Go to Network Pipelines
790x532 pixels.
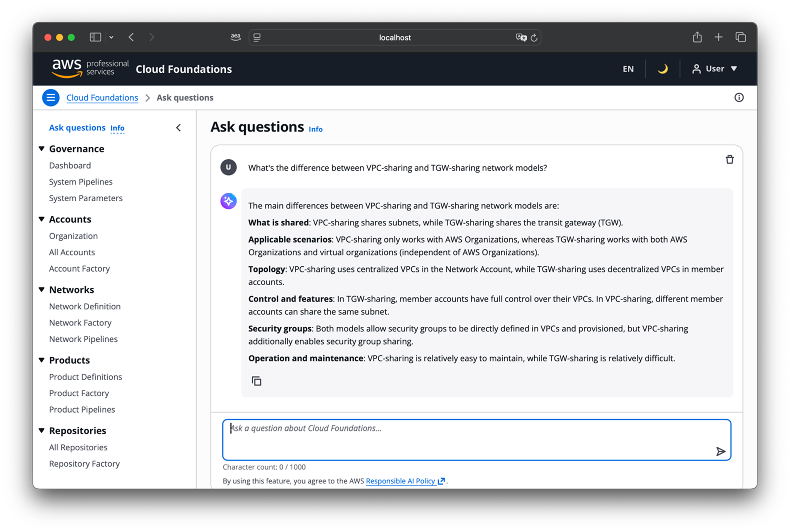tap(83, 339)
